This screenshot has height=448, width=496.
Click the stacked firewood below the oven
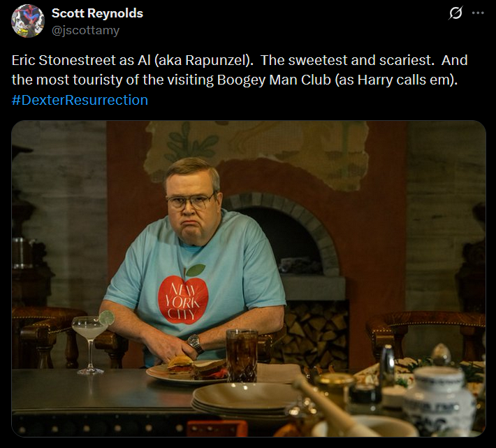pos(316,331)
